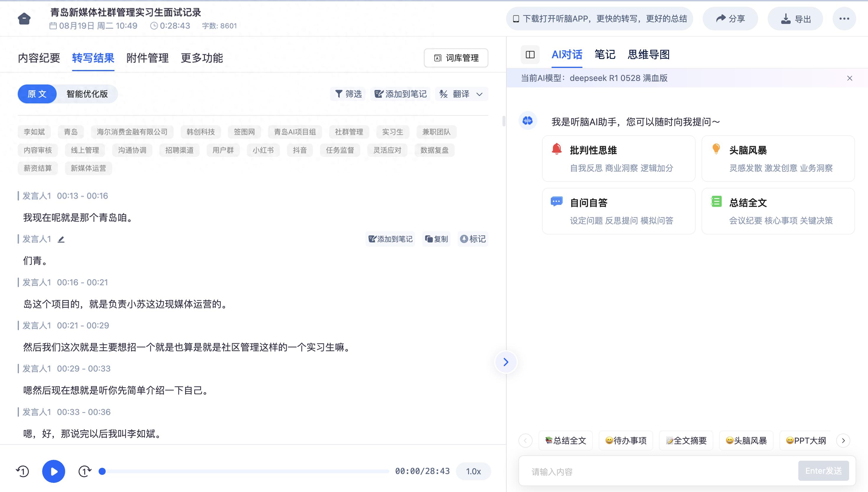Viewport: 868px width, 492px height.
Task: Select the 原文 original text view
Action: [37, 94]
